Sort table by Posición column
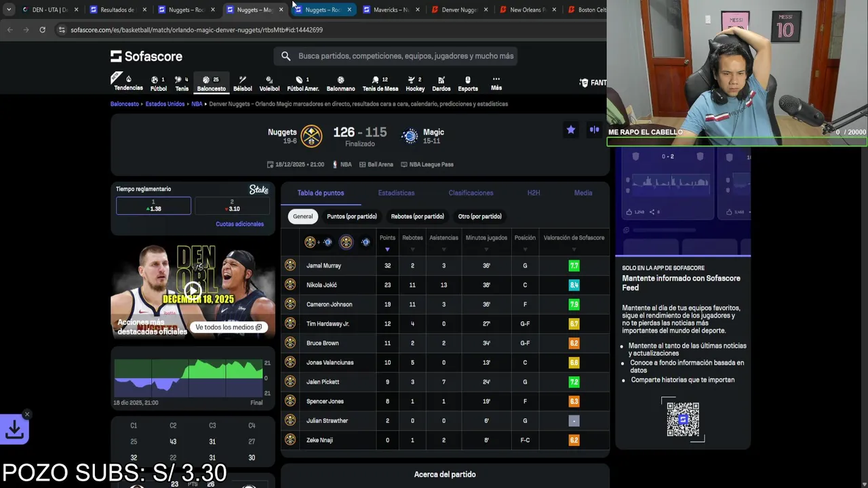 pos(525,242)
